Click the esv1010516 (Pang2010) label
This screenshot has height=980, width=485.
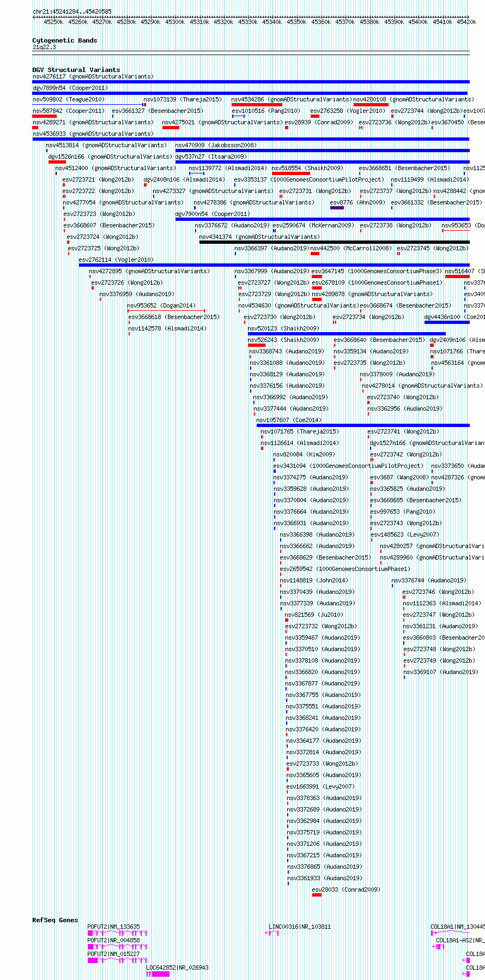point(266,111)
